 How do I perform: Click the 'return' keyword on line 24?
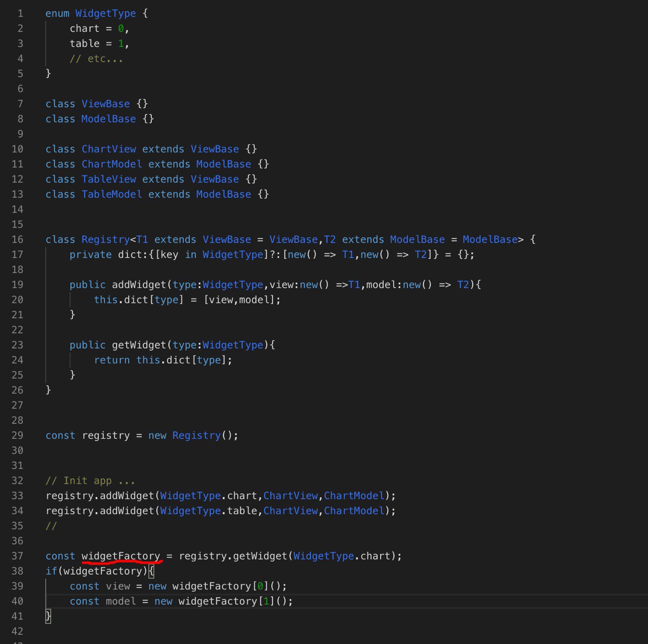click(x=112, y=360)
